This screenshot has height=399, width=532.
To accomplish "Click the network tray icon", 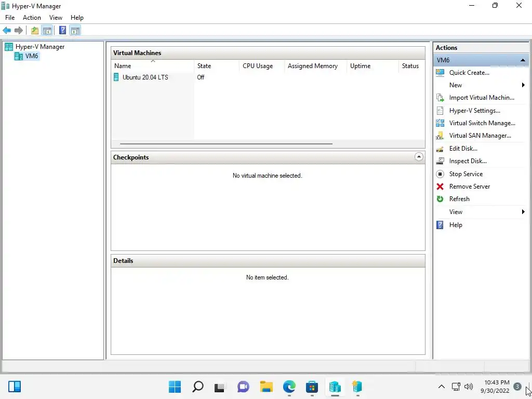I will pyautogui.click(x=456, y=387).
